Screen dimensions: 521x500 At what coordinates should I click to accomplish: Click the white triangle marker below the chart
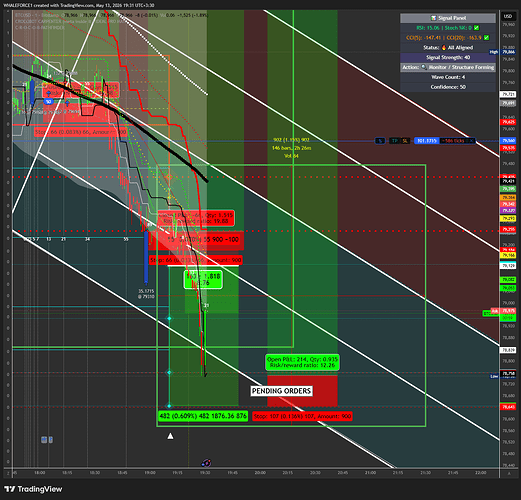(170, 436)
